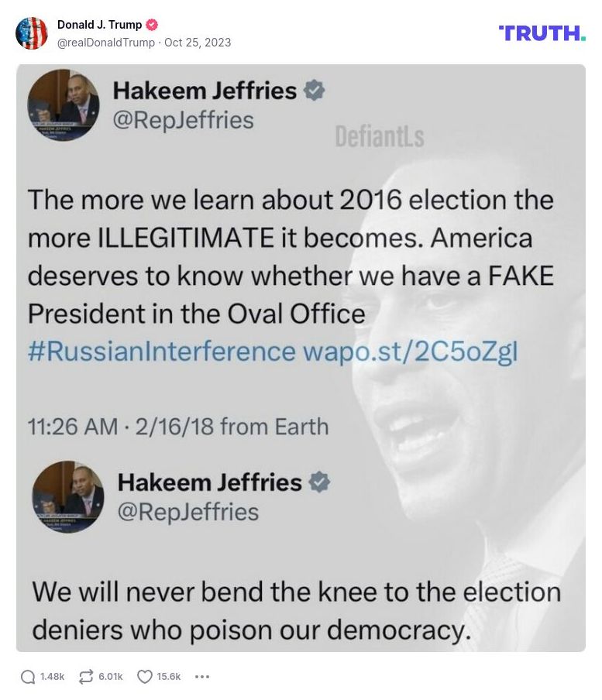This screenshot has width=602, height=700.
Task: Open the wapo.st/2C5oZgl link
Action: [x=410, y=352]
